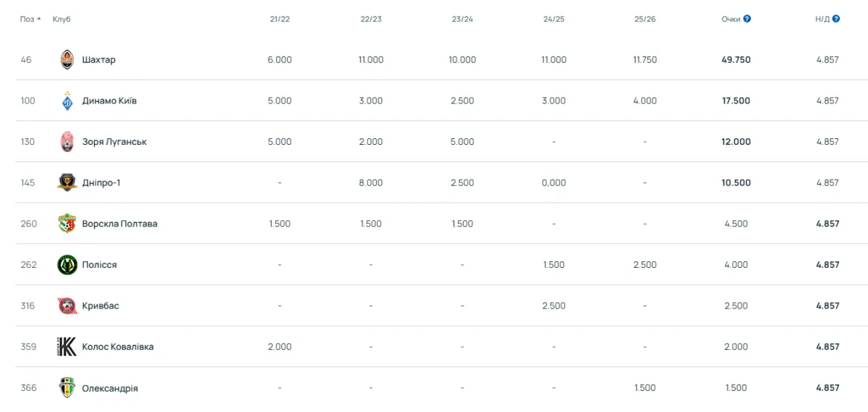
Task: Click the 21/22 season column header
Action: point(279,19)
